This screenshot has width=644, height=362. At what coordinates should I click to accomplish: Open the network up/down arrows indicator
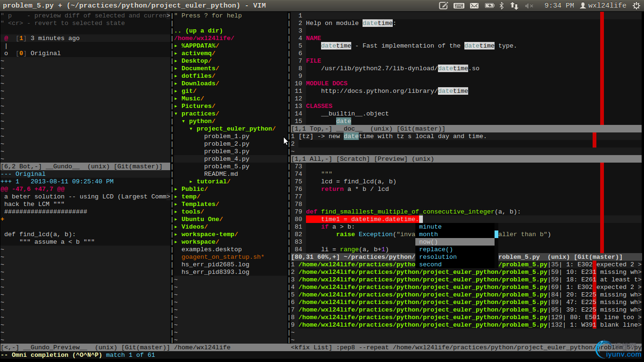514,6
